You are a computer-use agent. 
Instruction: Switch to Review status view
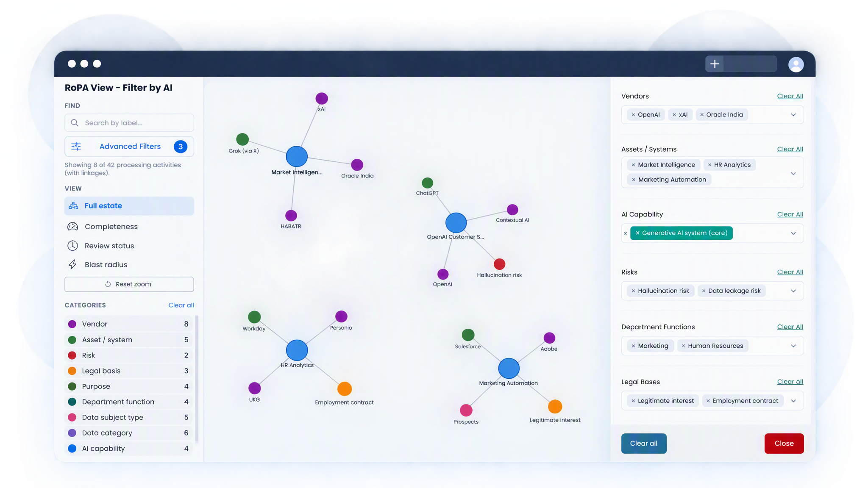click(129, 246)
